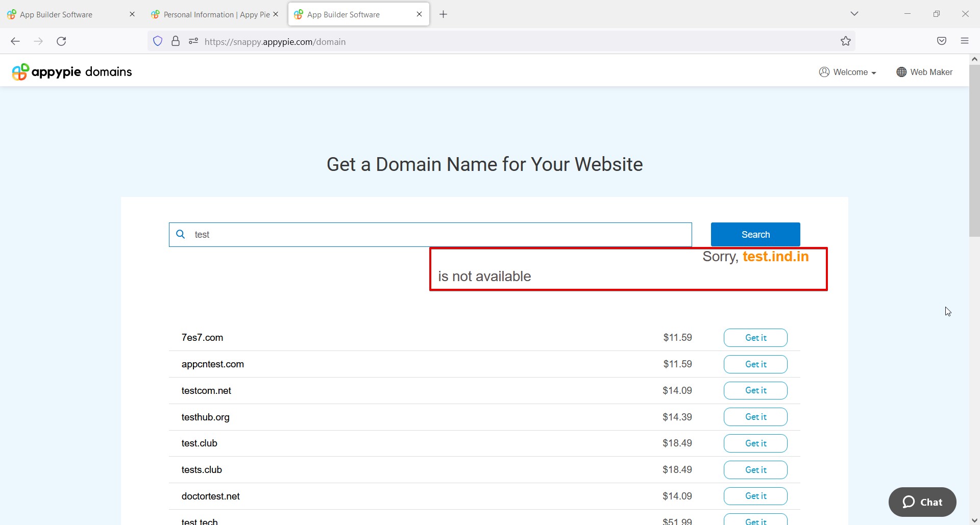Select the active App Builder Software tab
The width and height of the screenshot is (980, 525).
coord(359,14)
